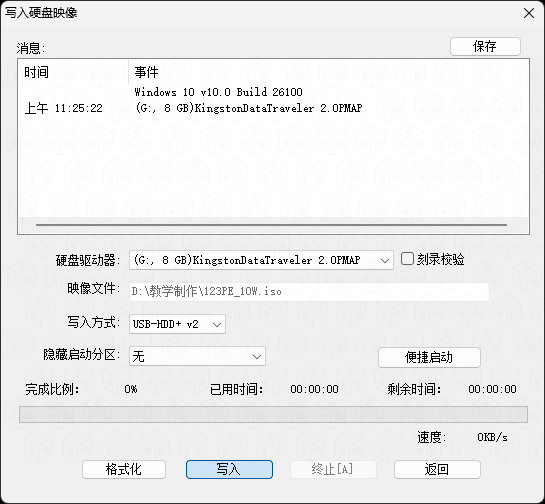Viewport: 545px width, 504px height.
Task: Click the 返回 button to go back
Action: [x=437, y=469]
